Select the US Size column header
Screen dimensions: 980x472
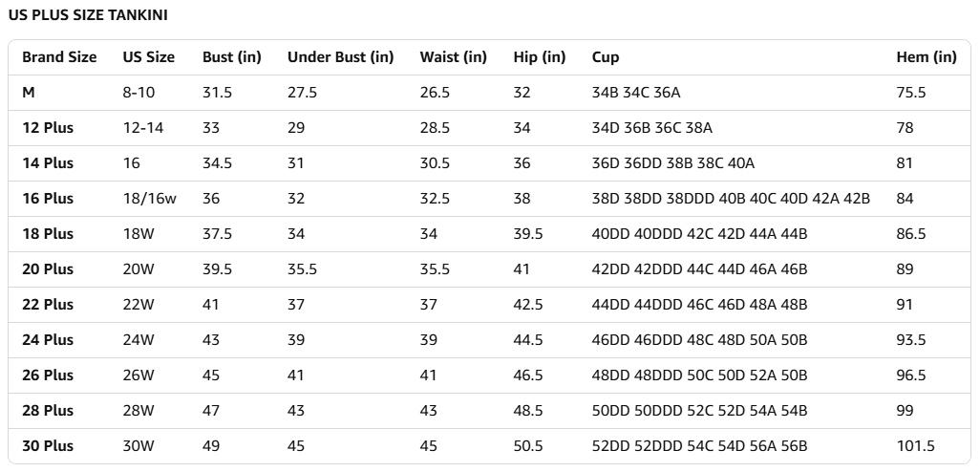coord(148,57)
